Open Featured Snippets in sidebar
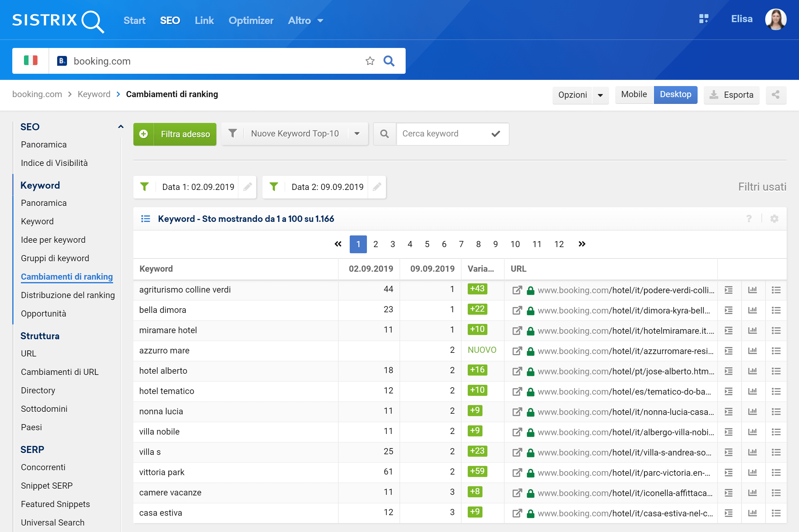This screenshot has height=532, width=799. pos(55,504)
